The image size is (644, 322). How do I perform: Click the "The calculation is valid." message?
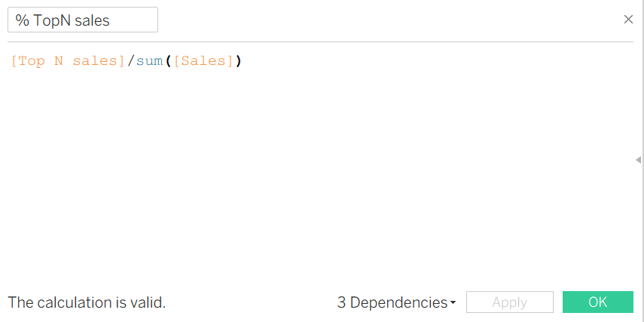(87, 302)
